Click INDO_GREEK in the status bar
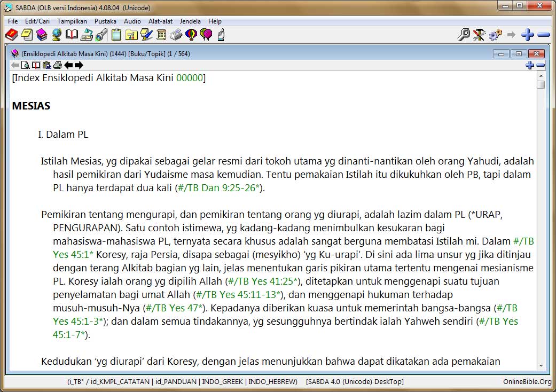Screen dimensions: 556x392 point(222,382)
